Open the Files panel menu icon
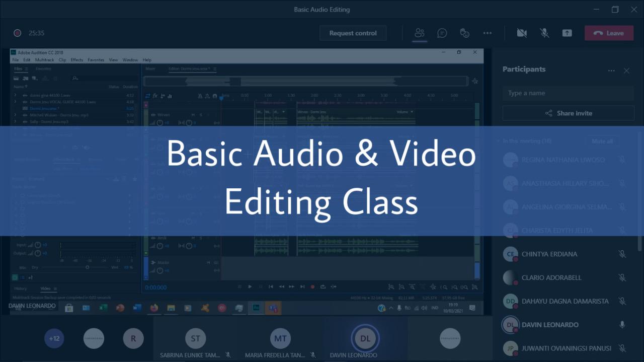The height and width of the screenshot is (362, 644). [28, 68]
